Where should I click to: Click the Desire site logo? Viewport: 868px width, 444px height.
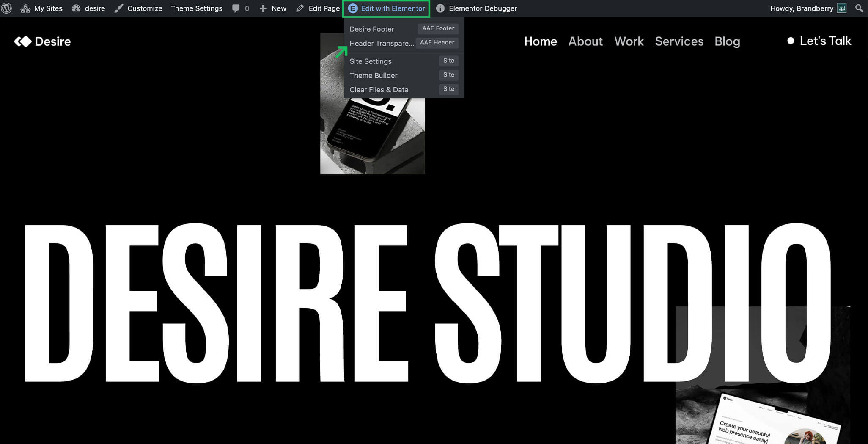[42, 41]
